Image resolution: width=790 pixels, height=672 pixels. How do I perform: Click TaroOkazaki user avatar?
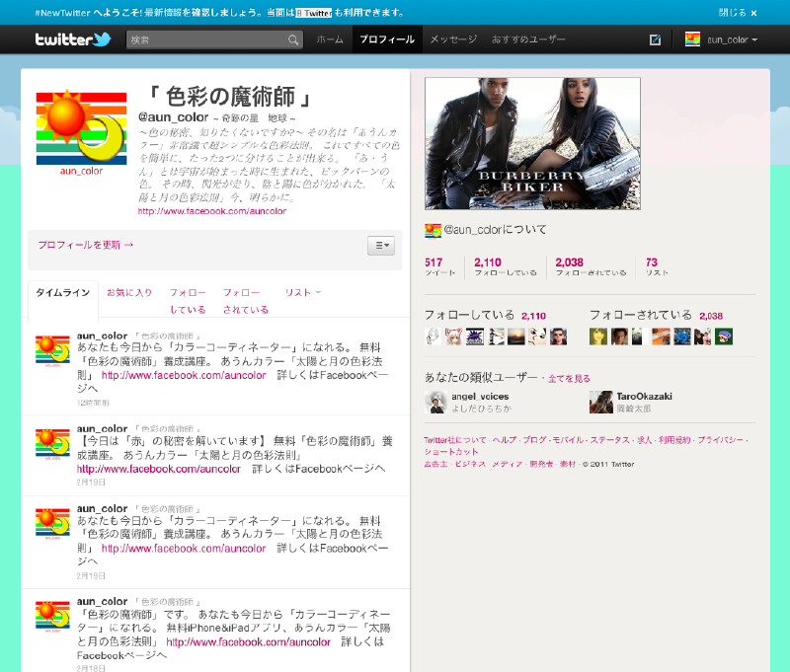tap(600, 402)
